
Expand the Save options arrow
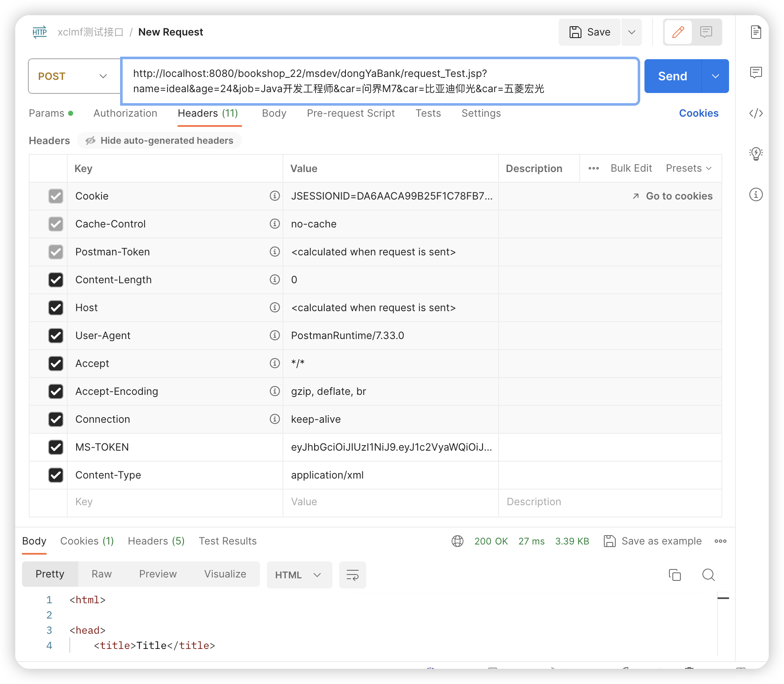pos(632,32)
